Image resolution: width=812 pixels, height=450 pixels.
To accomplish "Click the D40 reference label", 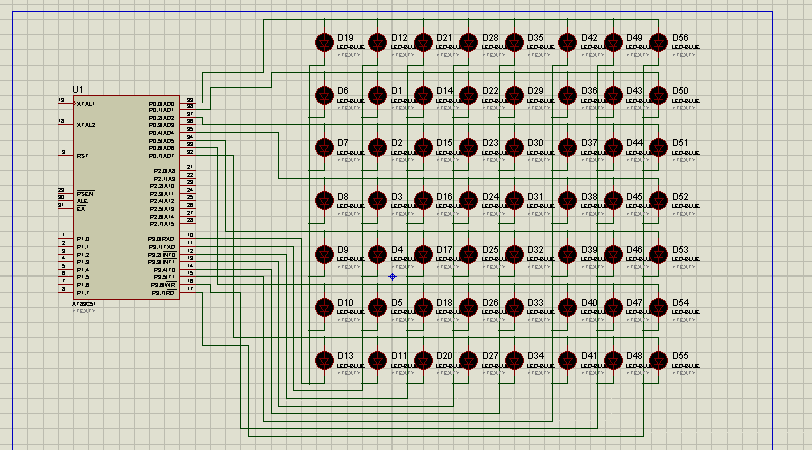I will (x=589, y=302).
